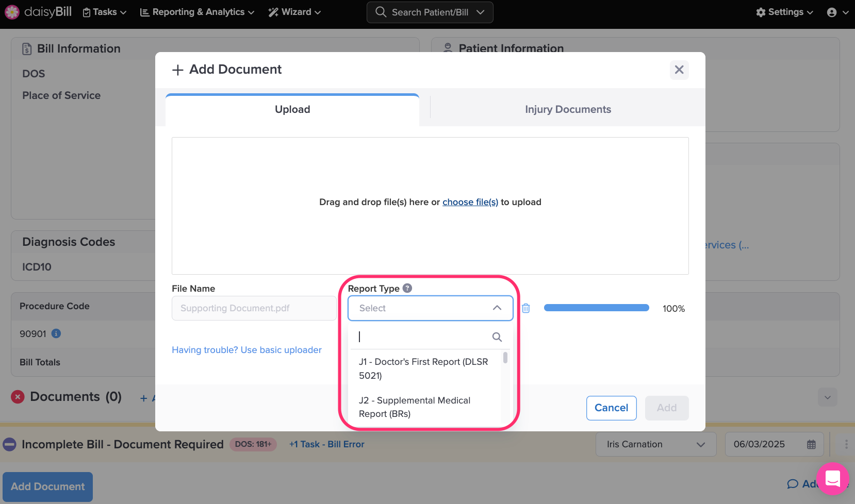Open calendar picker next to 06/03/2025
Screen dimensions: 855x504
pyautogui.click(x=811, y=444)
